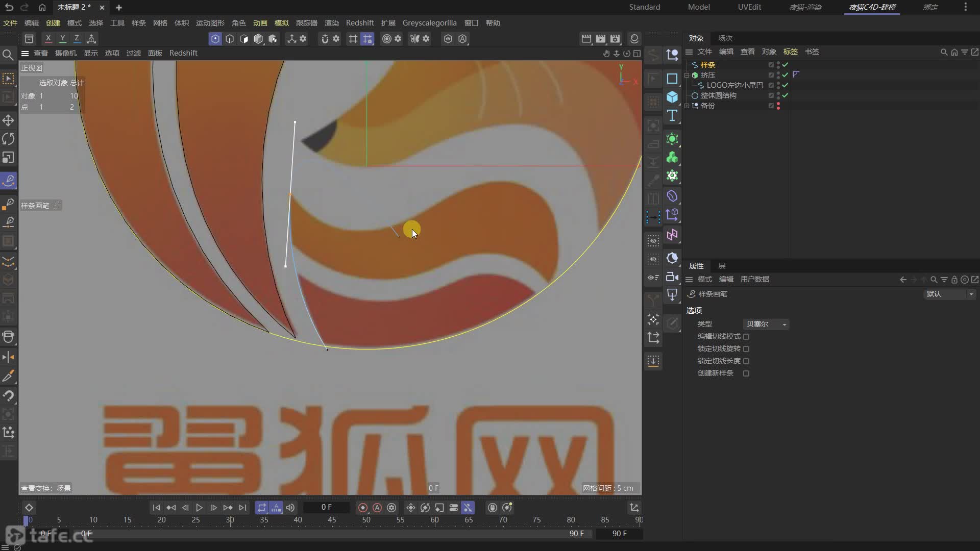Select the Scale tool in left toolbar
This screenshot has height=551, width=980.
pos(8,158)
